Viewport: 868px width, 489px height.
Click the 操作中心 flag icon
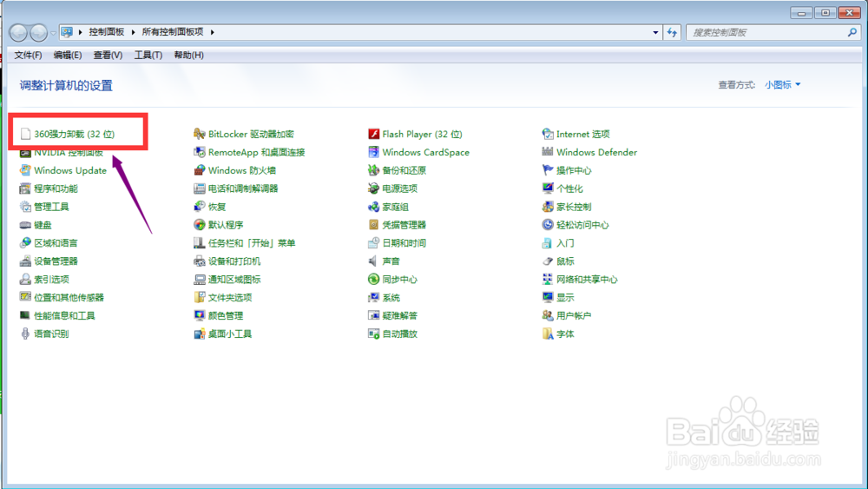click(548, 170)
